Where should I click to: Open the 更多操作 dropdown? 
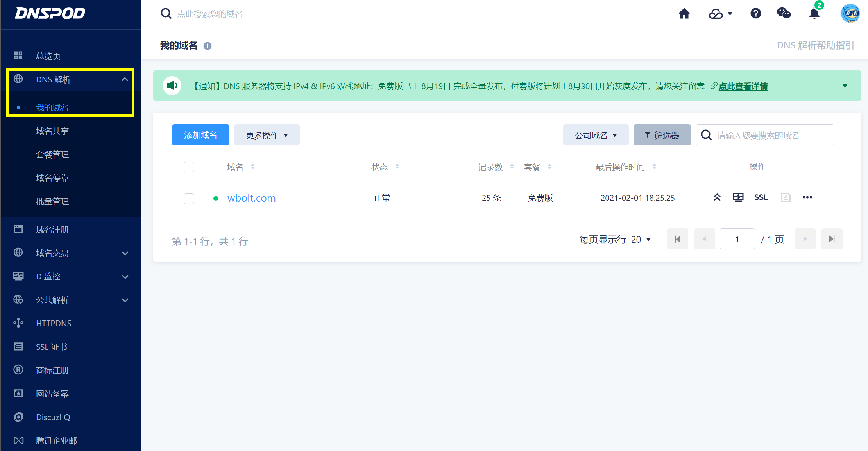click(267, 135)
